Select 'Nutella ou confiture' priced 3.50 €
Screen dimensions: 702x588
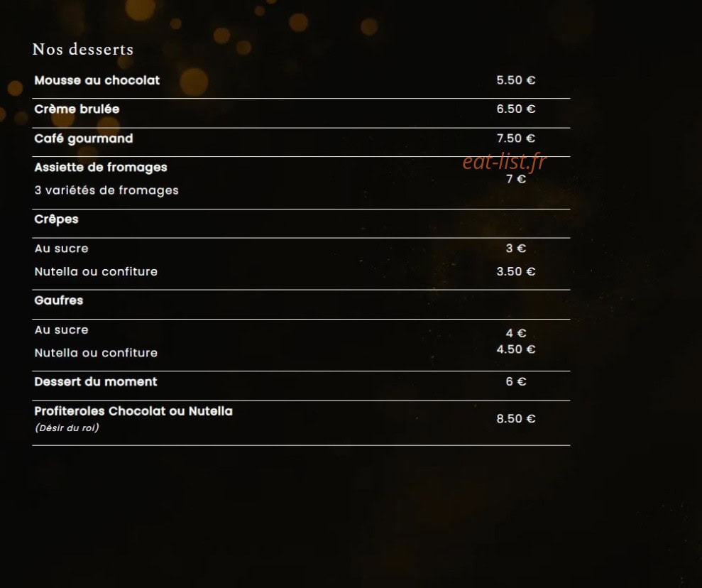tap(96, 271)
